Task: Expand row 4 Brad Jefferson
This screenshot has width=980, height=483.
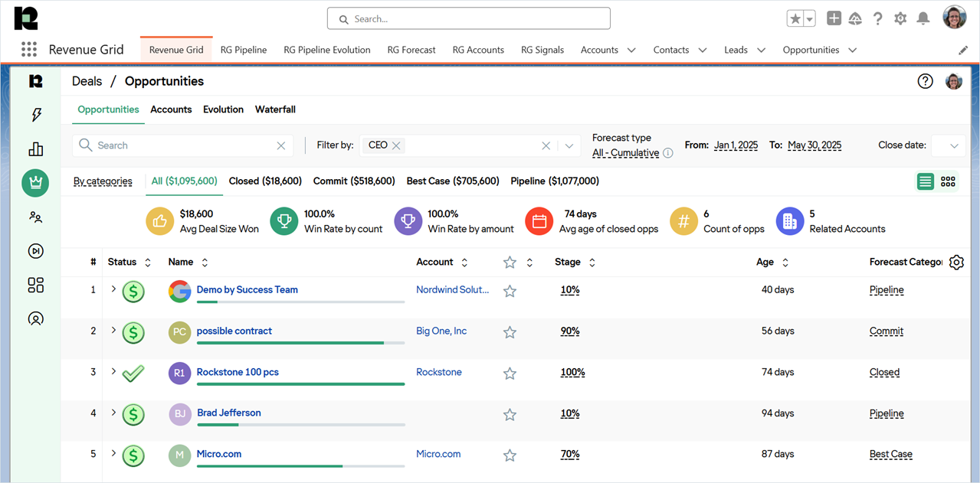Action: point(113,413)
